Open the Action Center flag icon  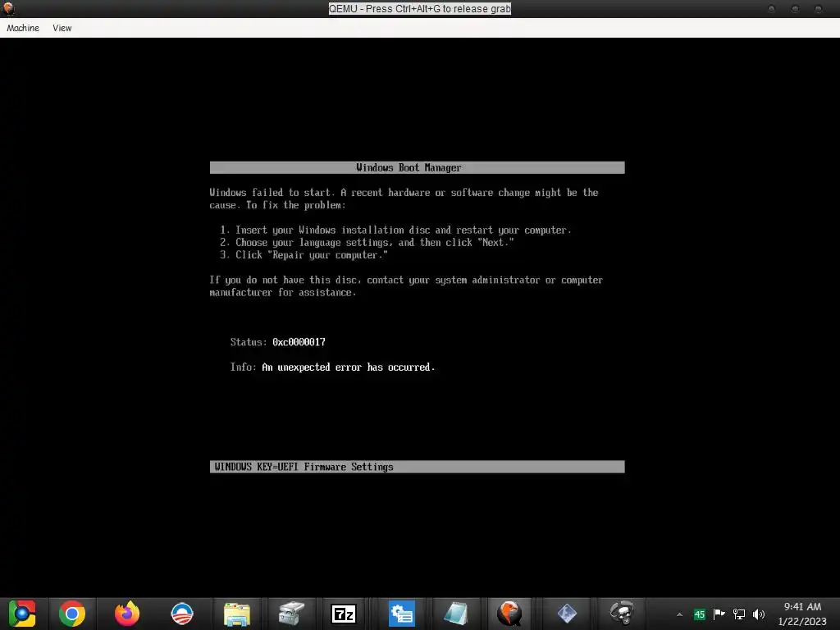pos(719,614)
